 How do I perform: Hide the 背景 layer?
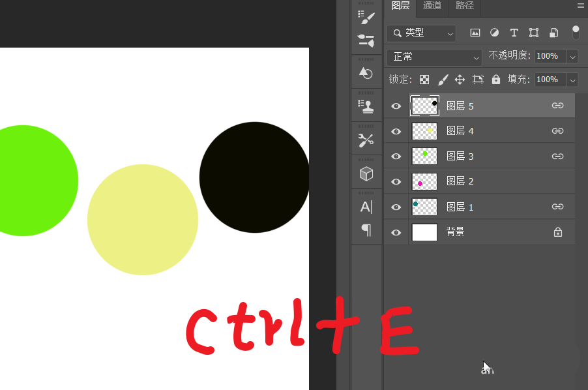pyautogui.click(x=396, y=232)
